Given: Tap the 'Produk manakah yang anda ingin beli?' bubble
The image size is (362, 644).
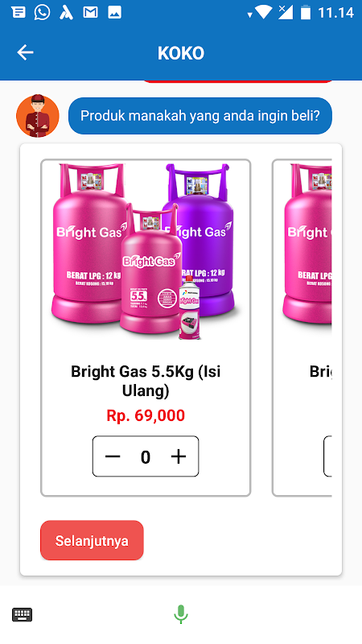Looking at the screenshot, I should 200,116.
